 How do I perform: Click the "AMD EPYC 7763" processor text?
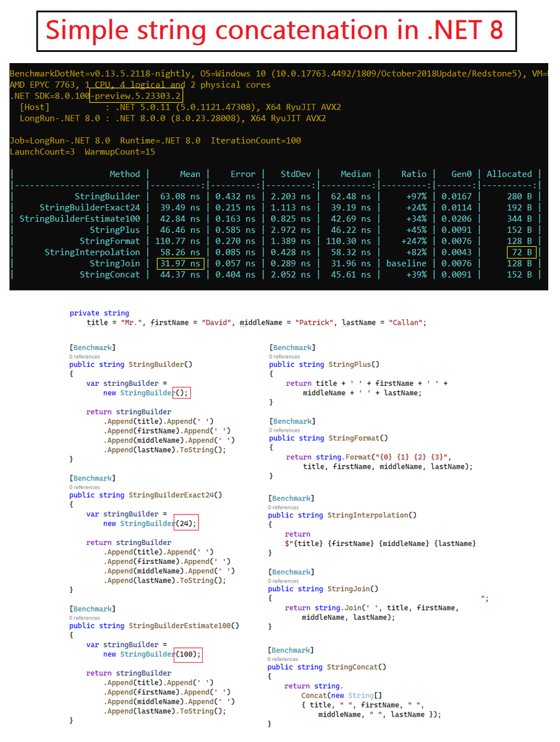pyautogui.click(x=43, y=85)
